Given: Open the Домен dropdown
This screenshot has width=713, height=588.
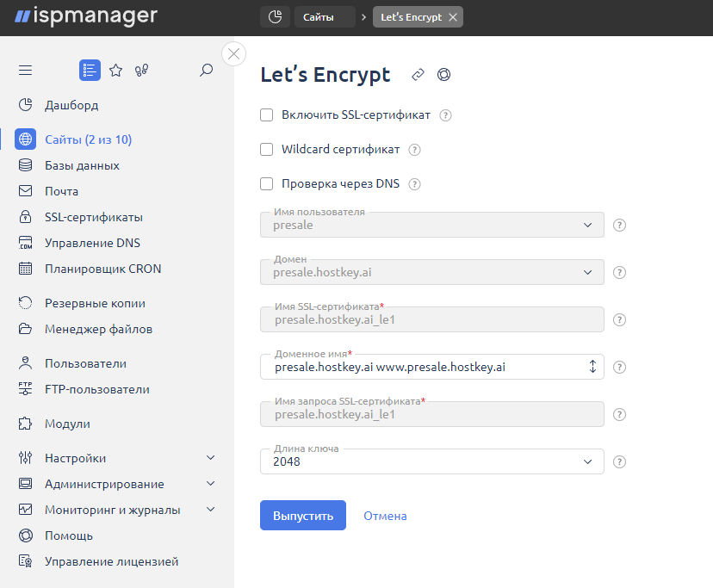Looking at the screenshot, I should pos(432,272).
